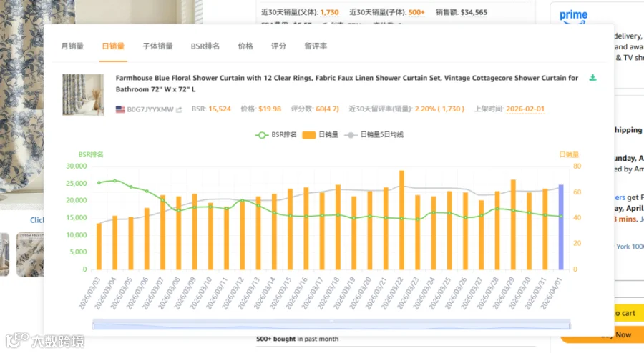Open the BSR排名 tab
644x353 pixels.
205,46
